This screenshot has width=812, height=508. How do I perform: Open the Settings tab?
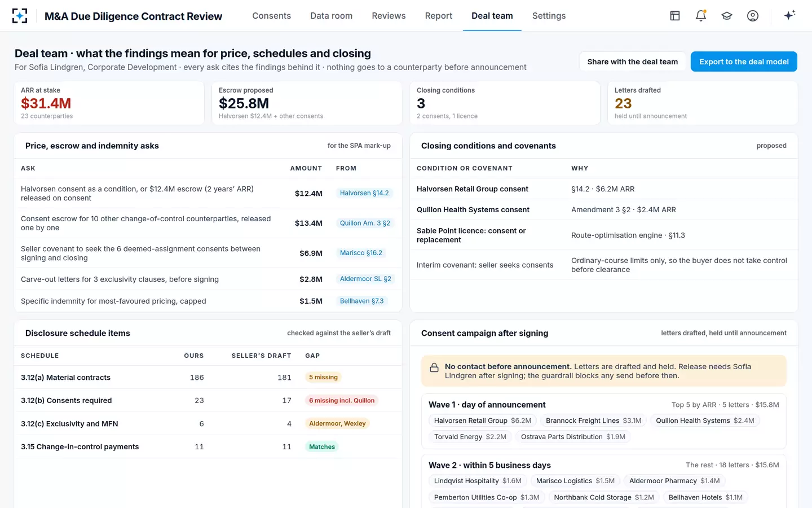coord(549,16)
